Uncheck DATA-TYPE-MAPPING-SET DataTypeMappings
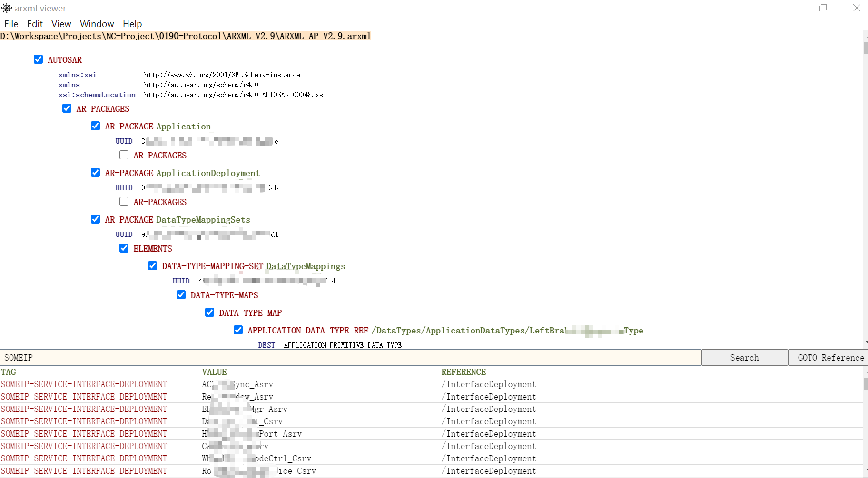The image size is (868, 478). (152, 265)
